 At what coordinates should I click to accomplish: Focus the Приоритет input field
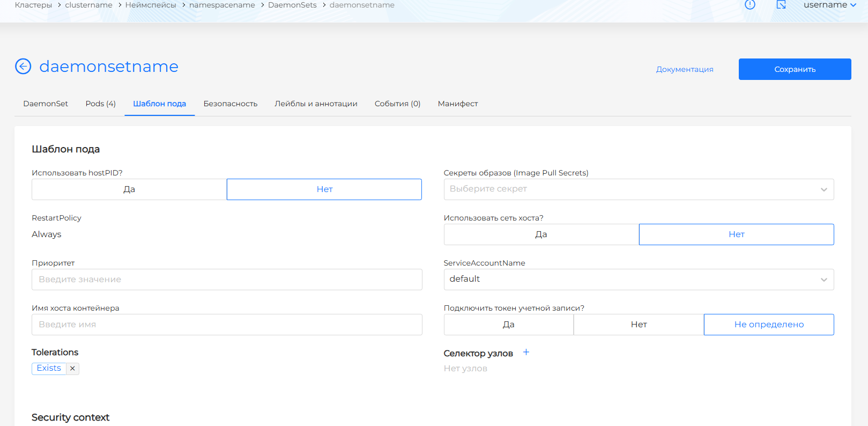pos(227,280)
